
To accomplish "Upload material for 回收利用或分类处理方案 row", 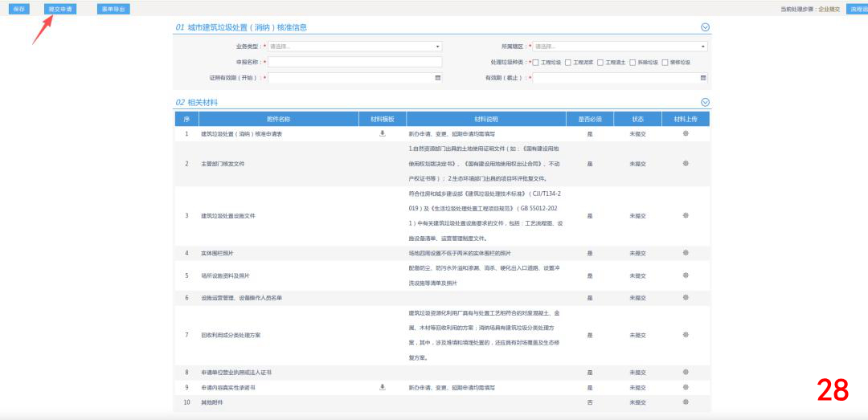I will point(686,335).
